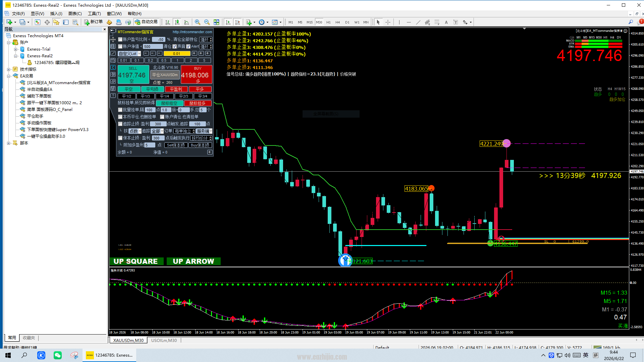Image resolution: width=644 pixels, height=362 pixels.
Task: Click the red BUY 4198.006 button
Action: [197, 74]
